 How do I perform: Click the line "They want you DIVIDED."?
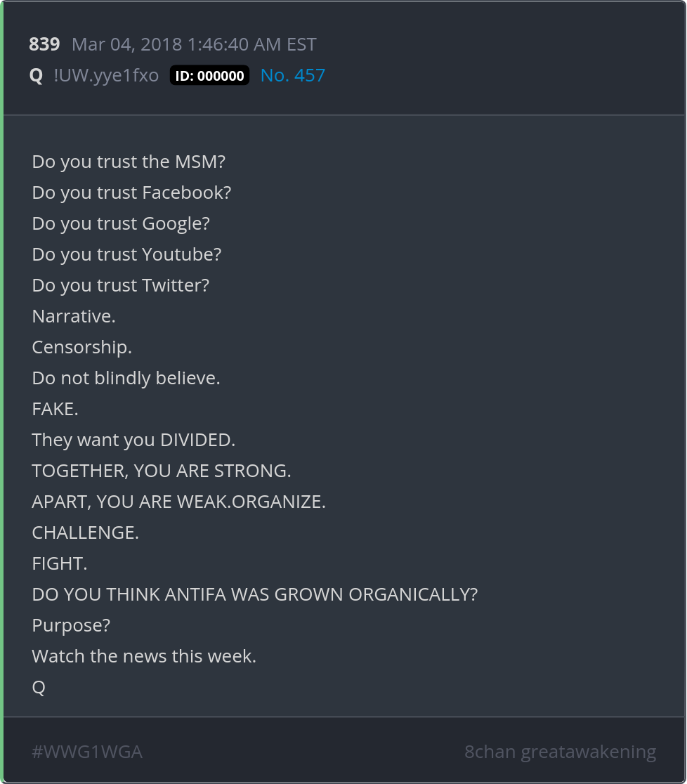133,440
